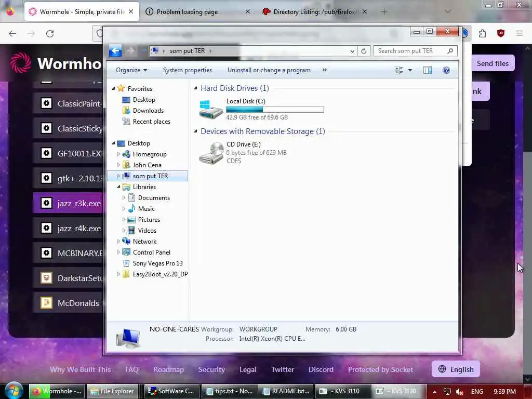This screenshot has height=399, width=532.
Task: Reload the page in Firefox
Action: pos(50,33)
